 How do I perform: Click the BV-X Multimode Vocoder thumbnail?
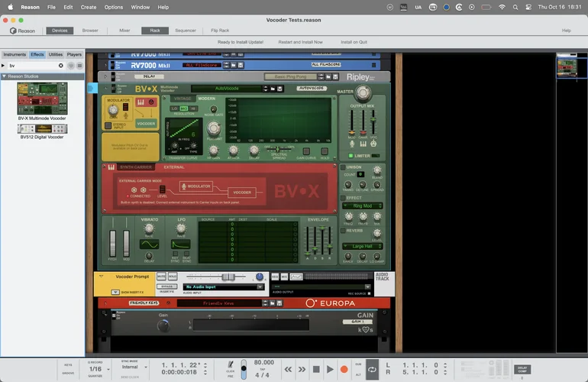[42, 99]
